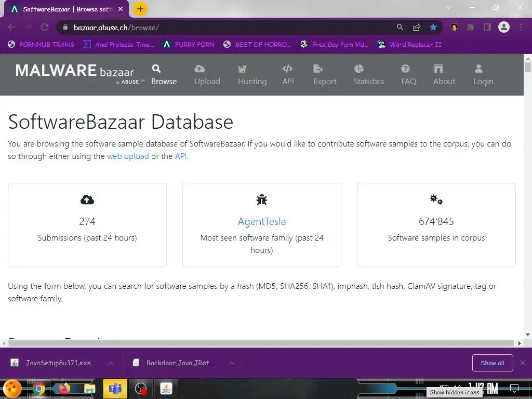The image size is (532, 399).
Task: Follow the web upload link
Action: [128, 156]
